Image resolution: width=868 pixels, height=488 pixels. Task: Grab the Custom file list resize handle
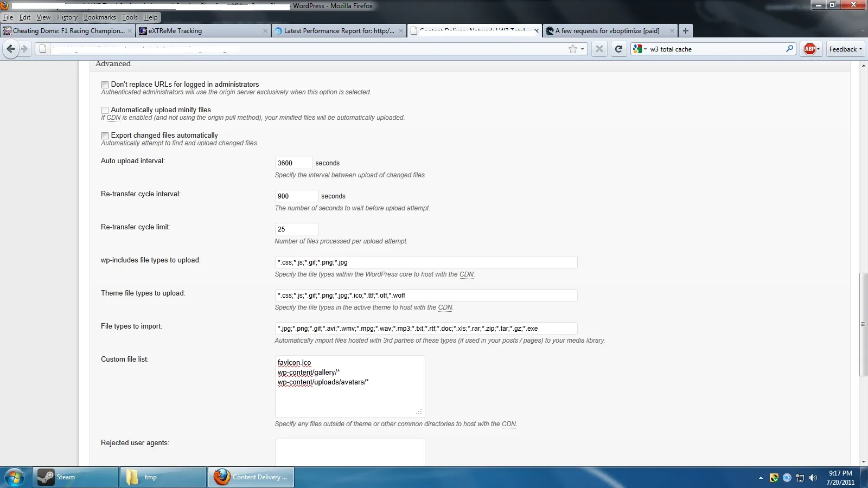pyautogui.click(x=419, y=412)
